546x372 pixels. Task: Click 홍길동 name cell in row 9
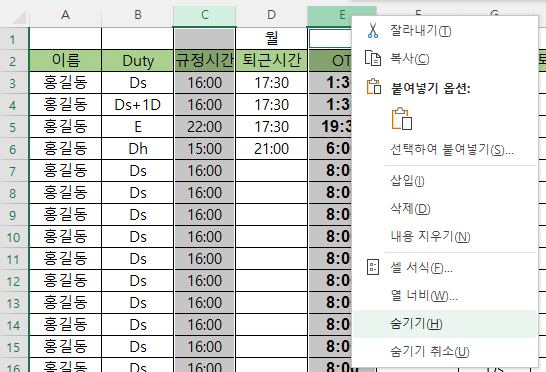click(x=65, y=215)
